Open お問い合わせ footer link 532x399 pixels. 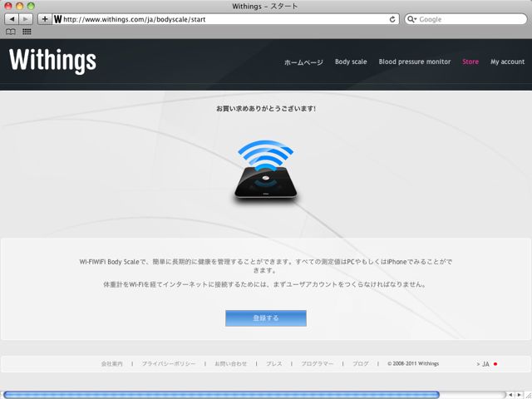[231, 364]
